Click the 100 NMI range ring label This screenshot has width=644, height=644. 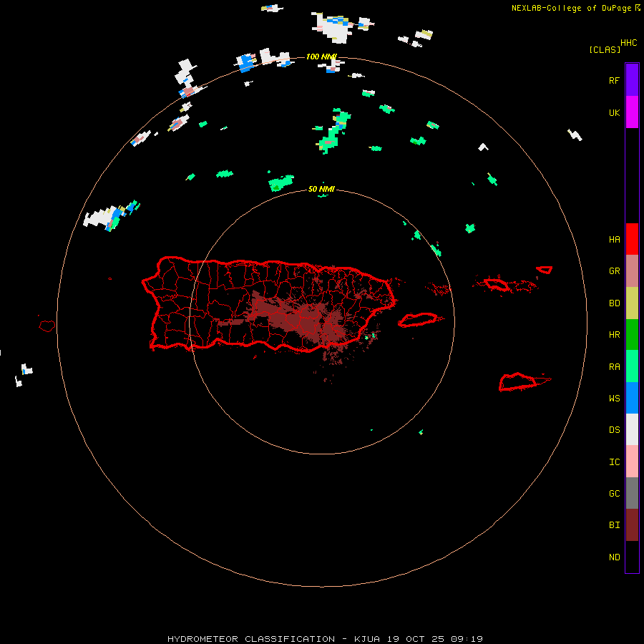tap(321, 57)
